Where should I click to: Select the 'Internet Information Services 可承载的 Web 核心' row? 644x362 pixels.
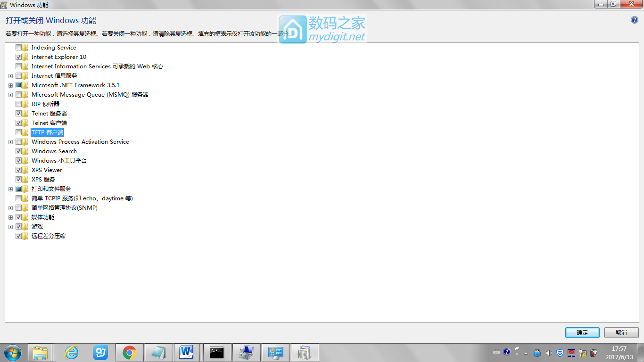pyautogui.click(x=97, y=66)
